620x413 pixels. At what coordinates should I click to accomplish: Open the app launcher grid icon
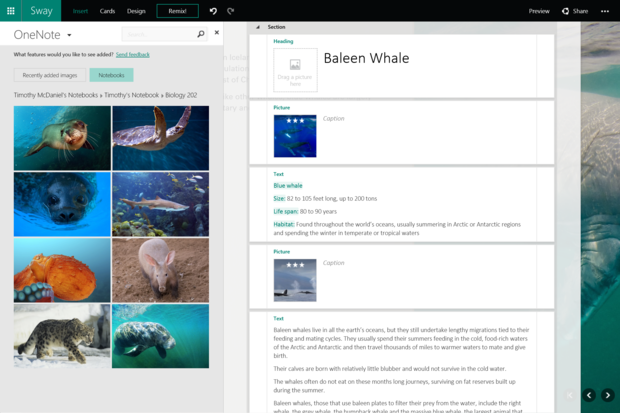tap(11, 11)
